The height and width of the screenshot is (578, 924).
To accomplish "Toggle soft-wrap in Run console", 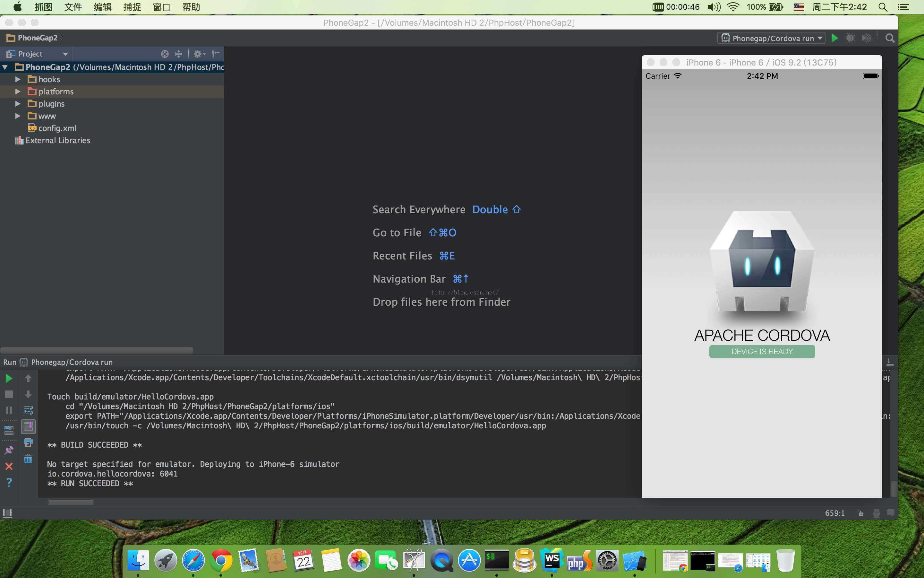I will point(28,411).
